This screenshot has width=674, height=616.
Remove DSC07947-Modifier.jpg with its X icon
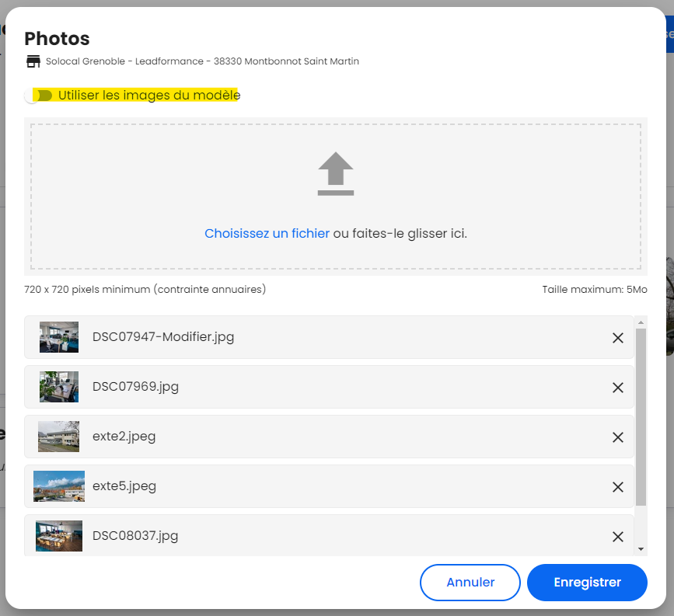pyautogui.click(x=618, y=338)
